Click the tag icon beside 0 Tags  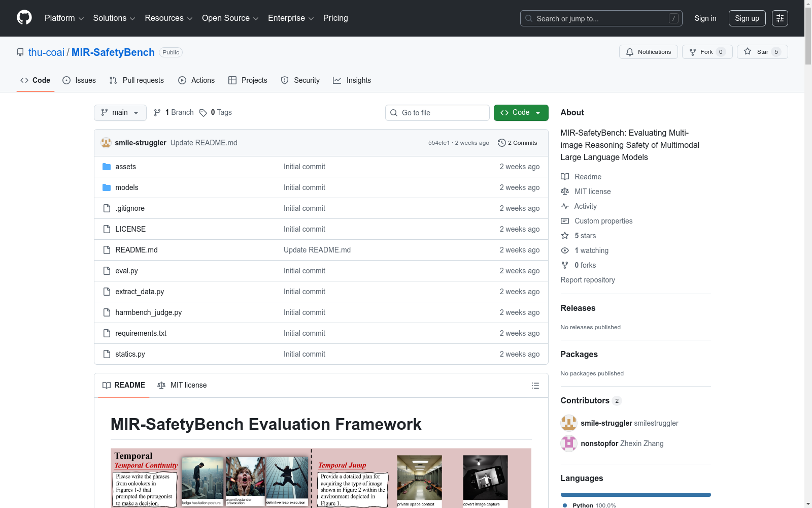click(203, 113)
